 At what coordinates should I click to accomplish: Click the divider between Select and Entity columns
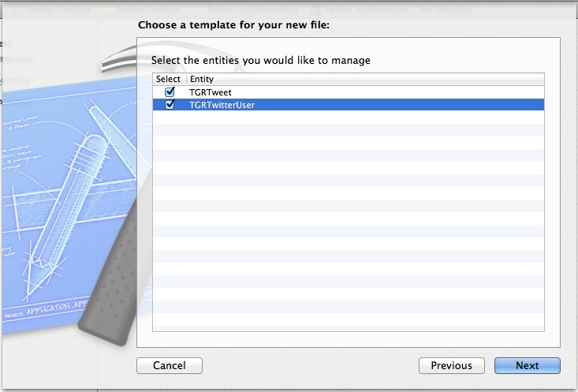[185, 79]
